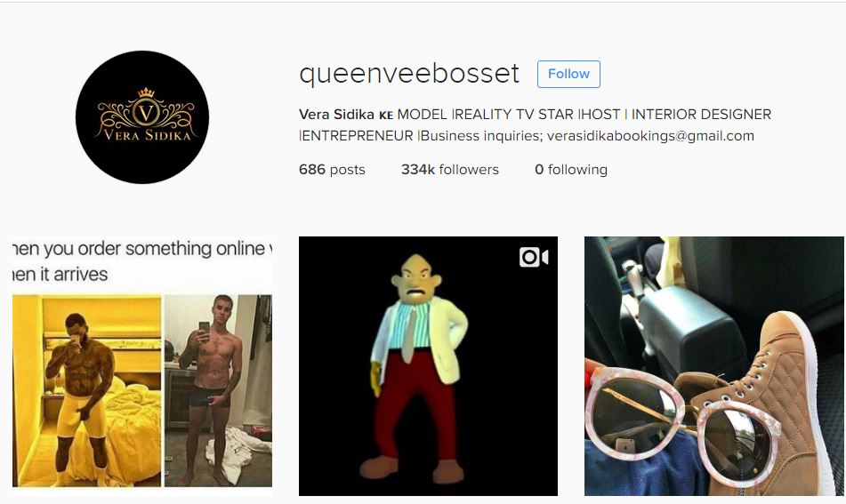
Task: Click the mirror selfie photo in the meme
Action: click(218, 390)
